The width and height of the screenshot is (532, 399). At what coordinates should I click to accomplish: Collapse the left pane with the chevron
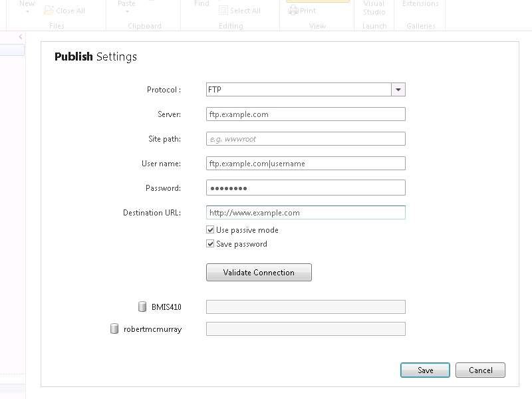[21, 37]
